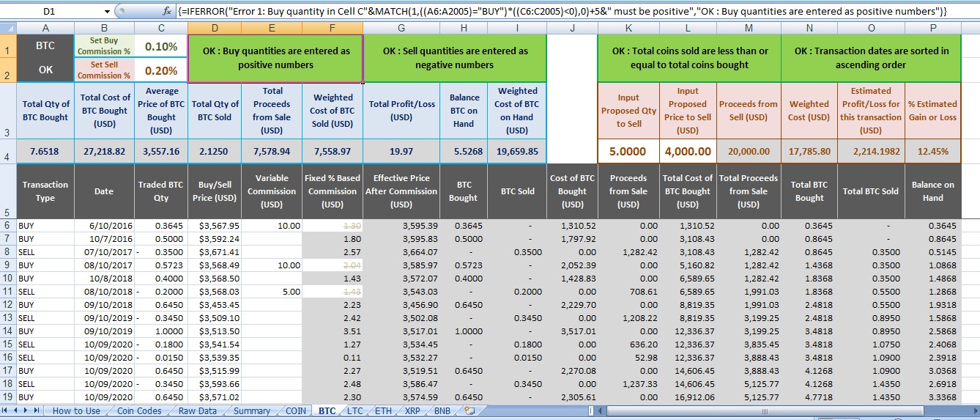Click % Estimated Gain value 12.45%
The image size is (980, 420).
933,152
